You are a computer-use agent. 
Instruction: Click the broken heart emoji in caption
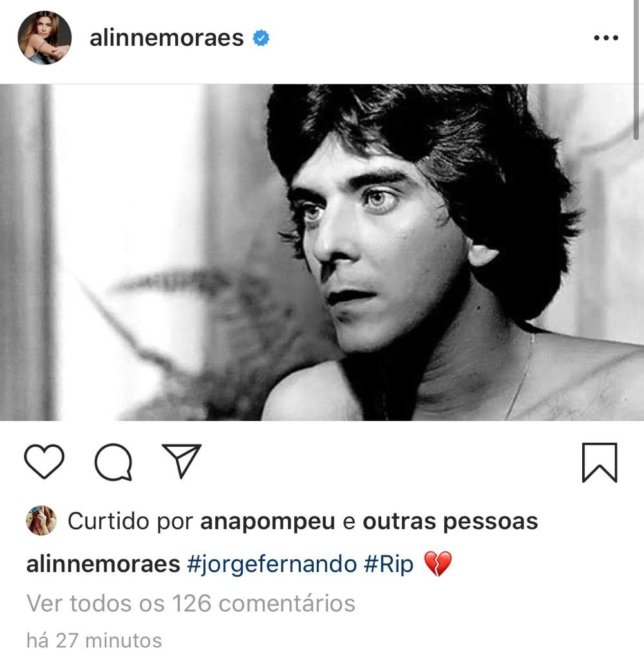[437, 564]
